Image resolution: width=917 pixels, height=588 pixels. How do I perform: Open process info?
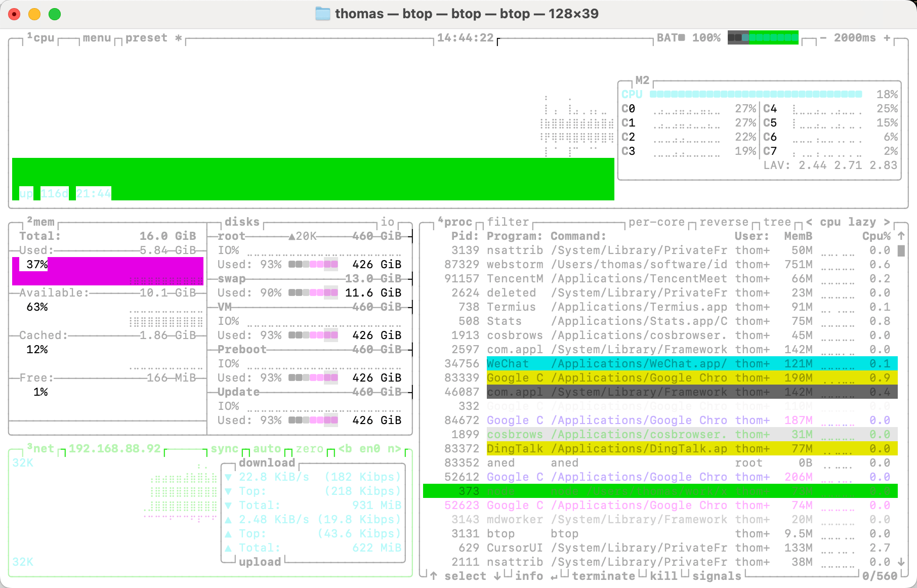pos(529,576)
